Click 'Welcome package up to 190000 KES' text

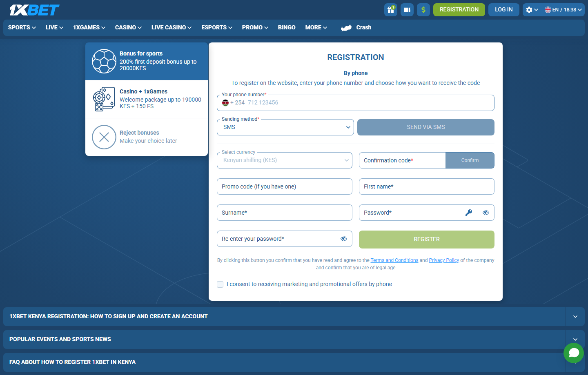pos(160,103)
